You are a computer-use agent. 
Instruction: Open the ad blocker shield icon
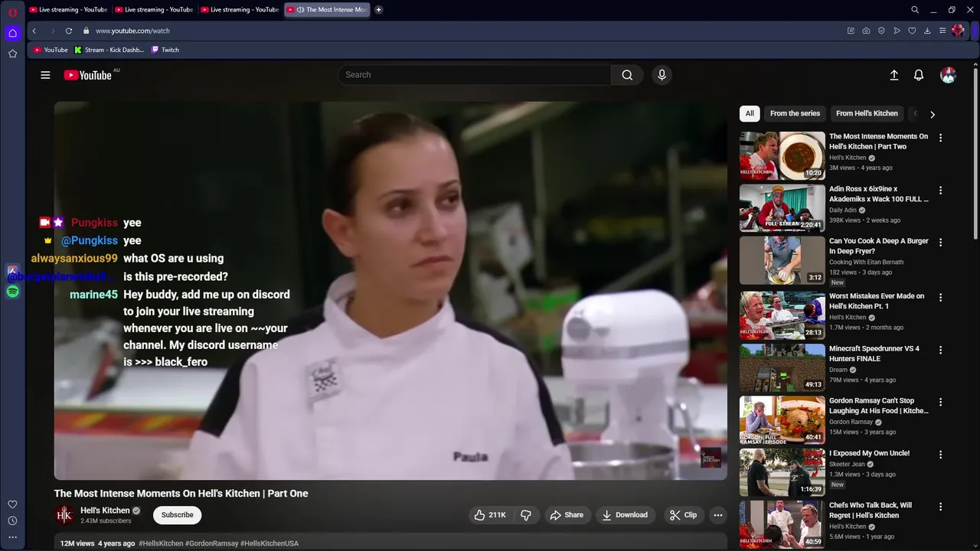point(881,31)
